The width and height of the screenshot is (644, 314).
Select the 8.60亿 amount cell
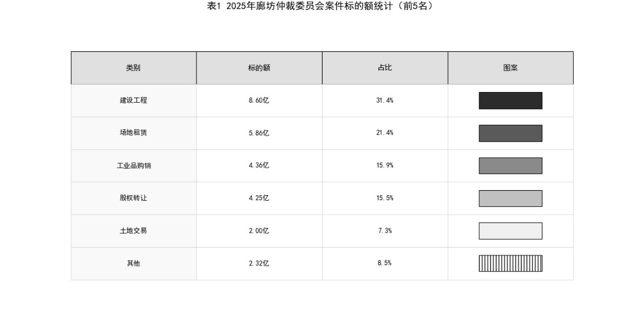pyautogui.click(x=259, y=100)
